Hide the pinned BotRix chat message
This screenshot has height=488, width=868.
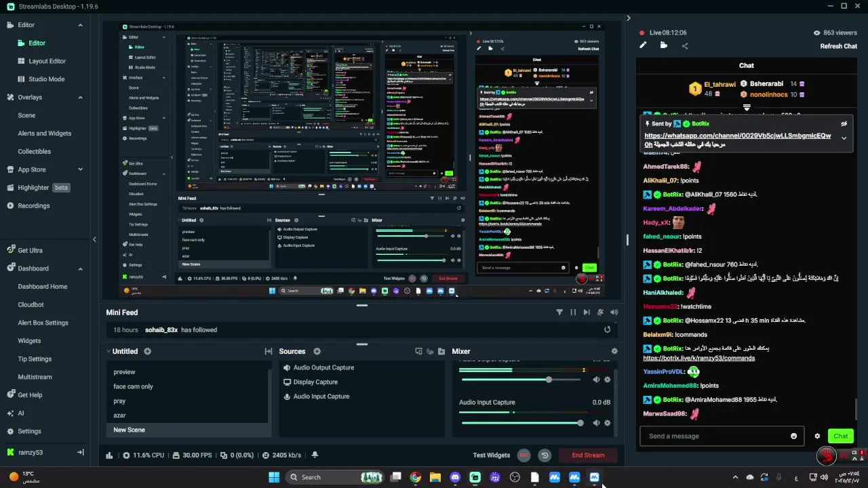point(844,124)
